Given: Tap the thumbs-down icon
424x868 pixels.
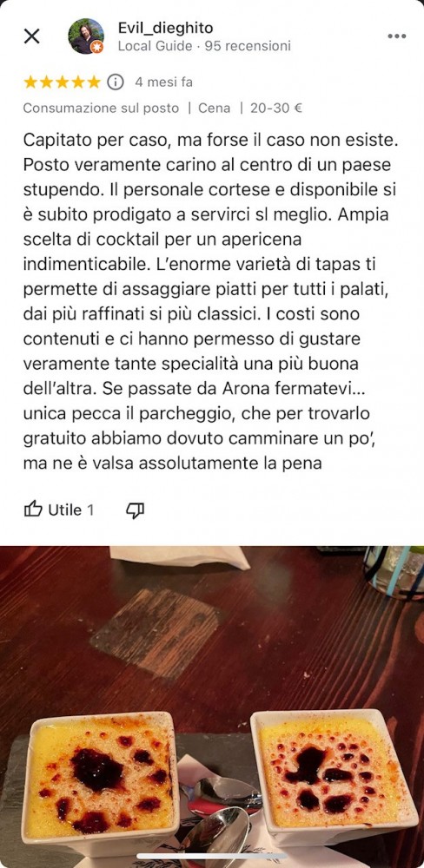Looking at the screenshot, I should coord(135,510).
